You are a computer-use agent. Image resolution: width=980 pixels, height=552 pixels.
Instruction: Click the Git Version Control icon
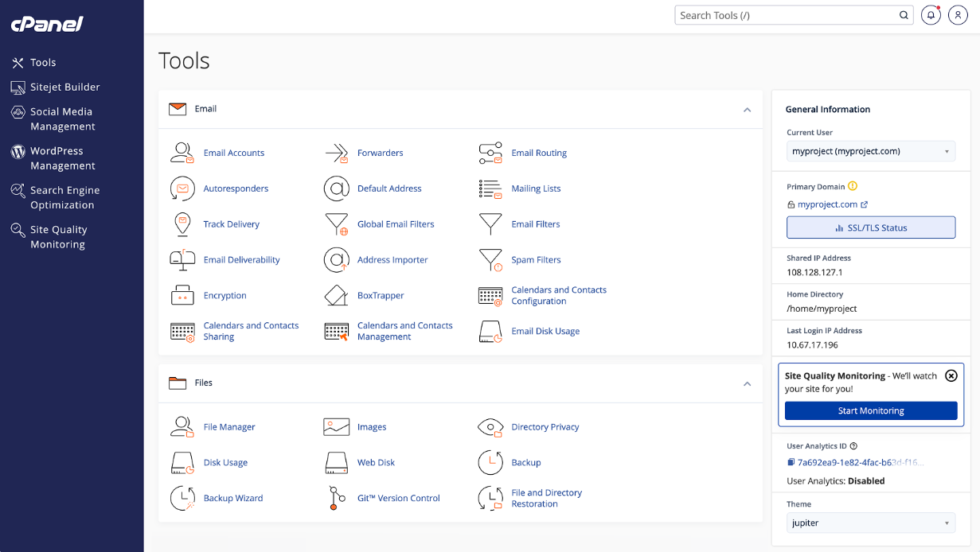tap(337, 498)
